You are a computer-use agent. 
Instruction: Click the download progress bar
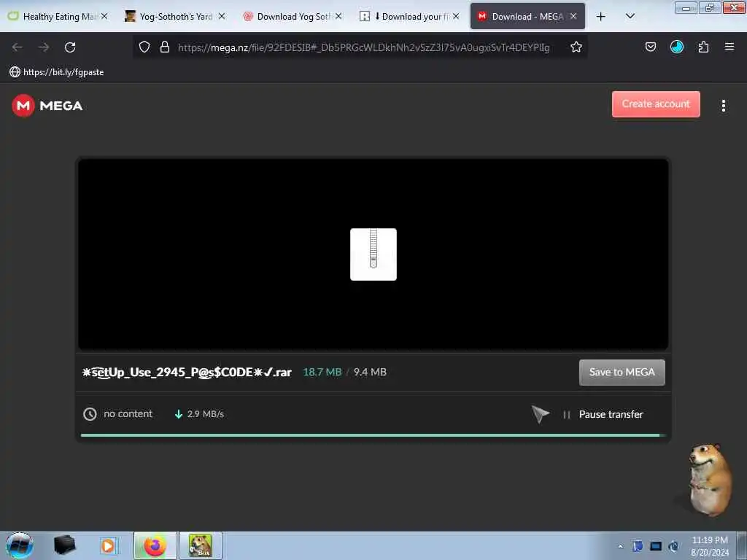tap(373, 435)
